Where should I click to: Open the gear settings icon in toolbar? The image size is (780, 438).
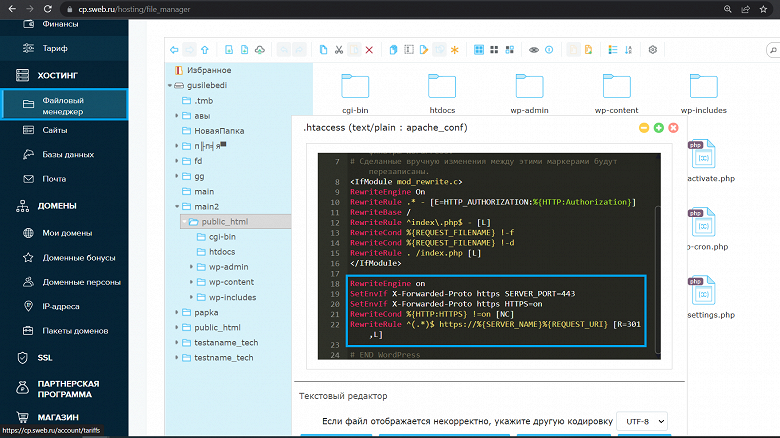pyautogui.click(x=653, y=49)
